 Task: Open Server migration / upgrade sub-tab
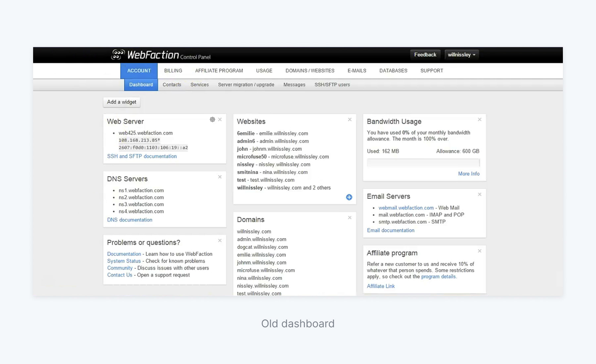[x=246, y=85]
